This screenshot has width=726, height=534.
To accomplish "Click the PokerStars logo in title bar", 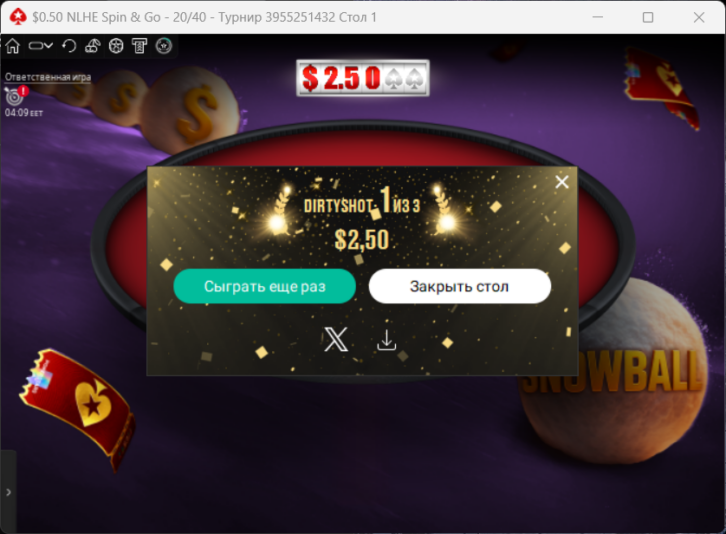I will [x=18, y=17].
